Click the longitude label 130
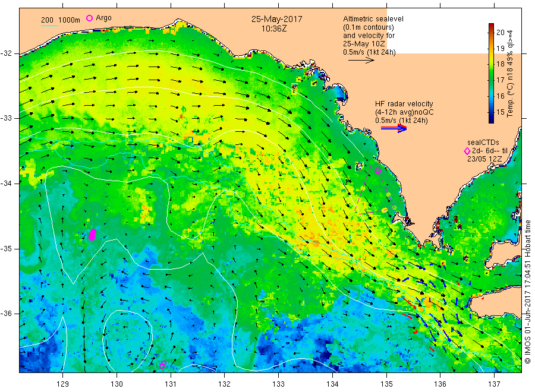Screen dimensions: 535x392 click(117, 384)
